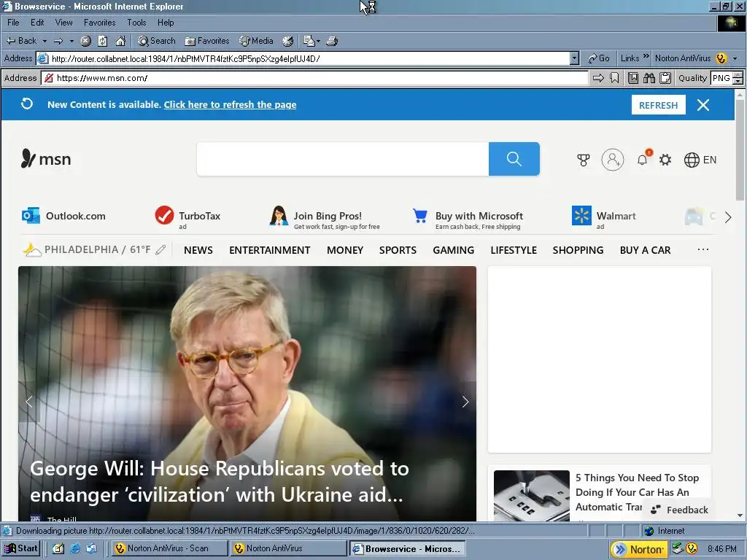
Task: Open the Favorites menu
Action: 99,23
